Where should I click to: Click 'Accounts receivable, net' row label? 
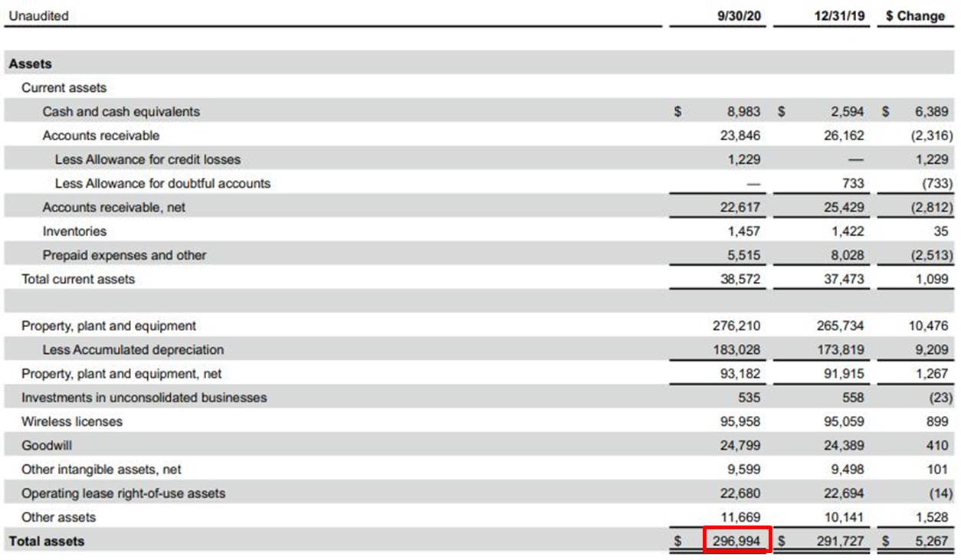coord(114,207)
